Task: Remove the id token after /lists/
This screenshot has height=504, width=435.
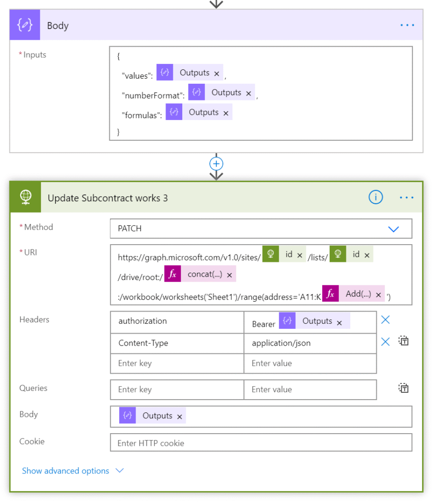Action: click(x=367, y=255)
